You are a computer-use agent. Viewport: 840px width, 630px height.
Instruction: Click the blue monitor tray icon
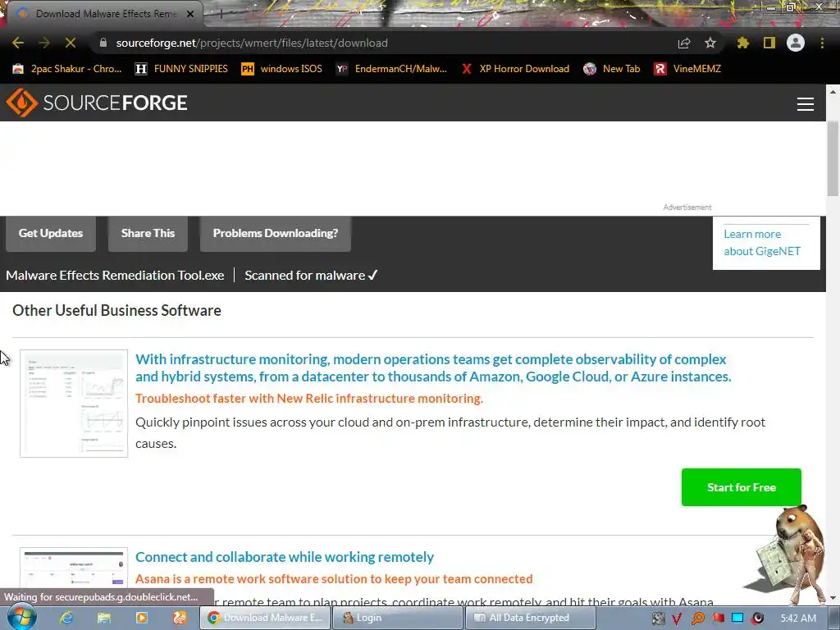pos(737,619)
